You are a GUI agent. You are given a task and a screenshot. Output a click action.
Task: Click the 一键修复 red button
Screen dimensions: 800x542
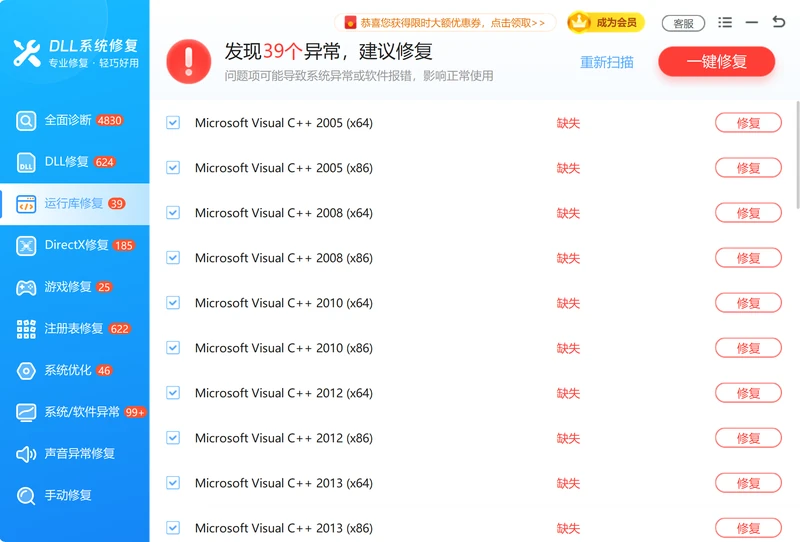click(x=716, y=62)
